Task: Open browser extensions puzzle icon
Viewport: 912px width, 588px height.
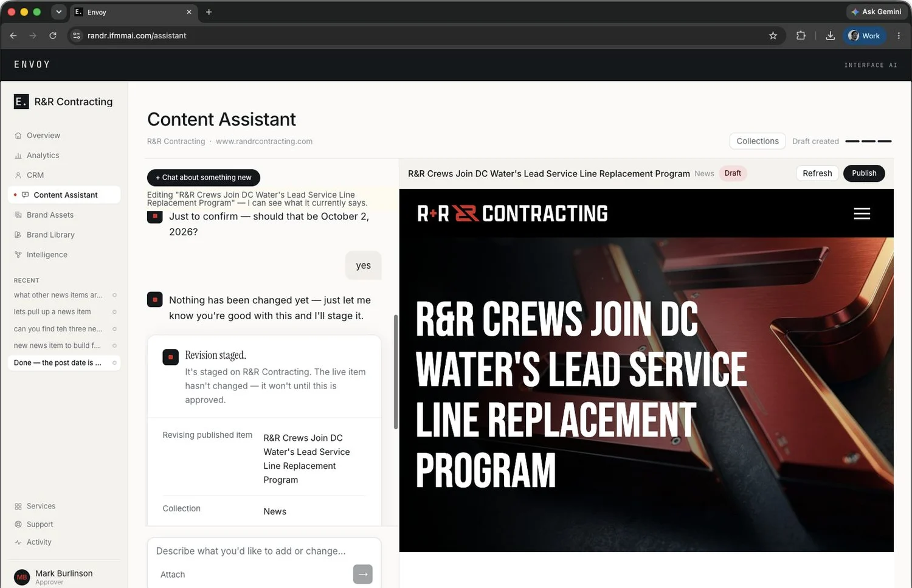Action: point(801,36)
